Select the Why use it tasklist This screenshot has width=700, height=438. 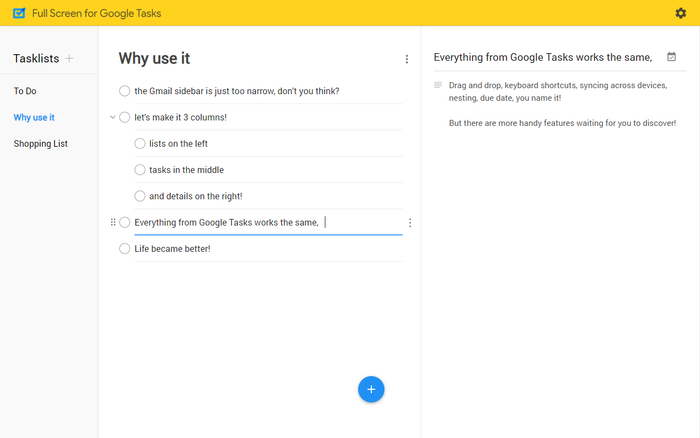click(x=34, y=117)
